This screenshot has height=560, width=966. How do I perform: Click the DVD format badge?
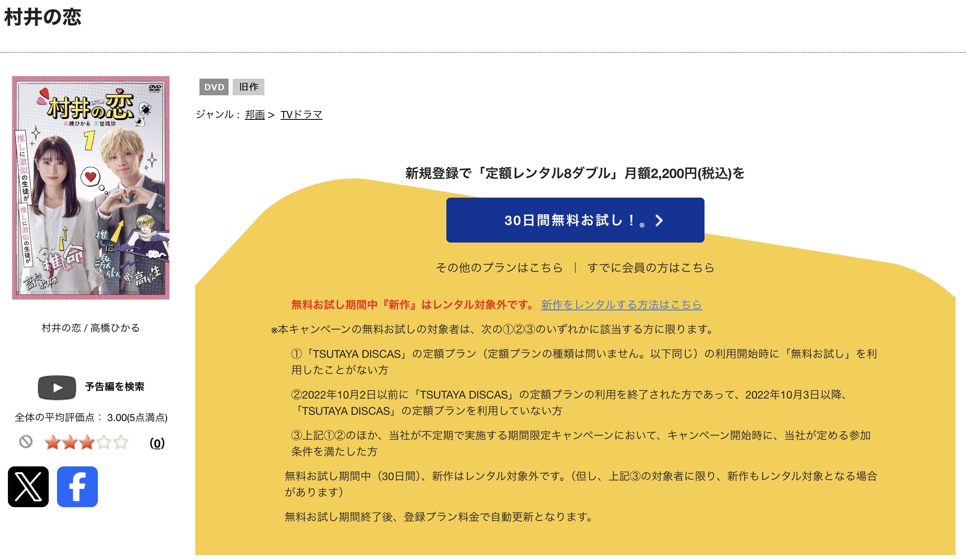[x=214, y=87]
